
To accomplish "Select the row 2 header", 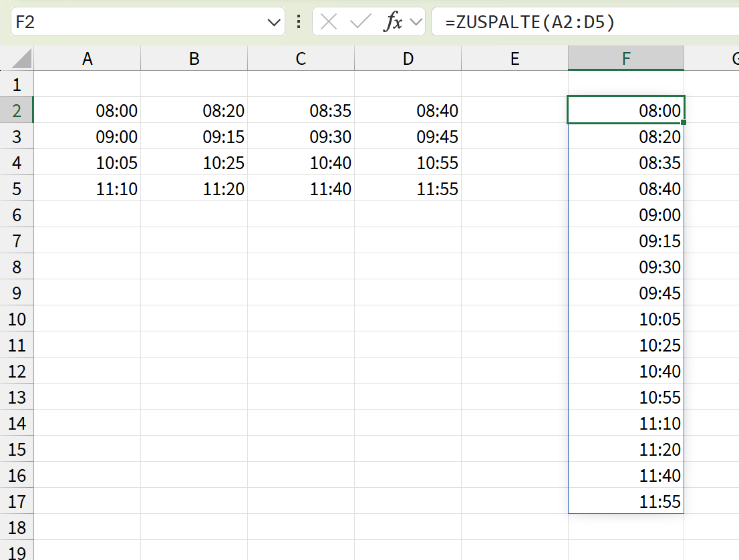I will (x=17, y=110).
